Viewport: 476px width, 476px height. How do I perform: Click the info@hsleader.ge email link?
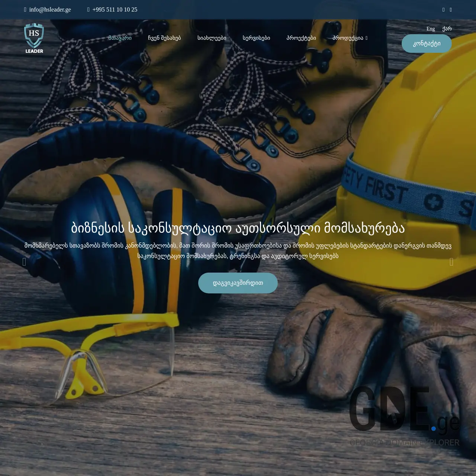50,9
